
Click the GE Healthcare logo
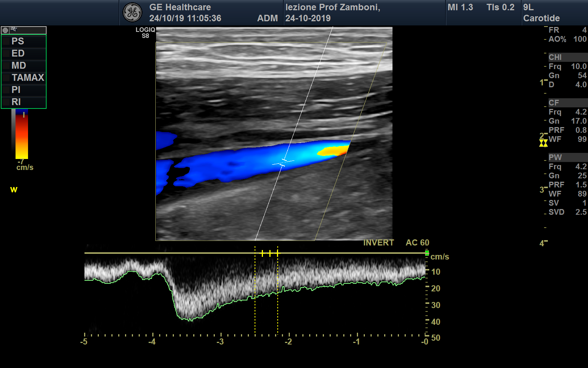point(132,13)
